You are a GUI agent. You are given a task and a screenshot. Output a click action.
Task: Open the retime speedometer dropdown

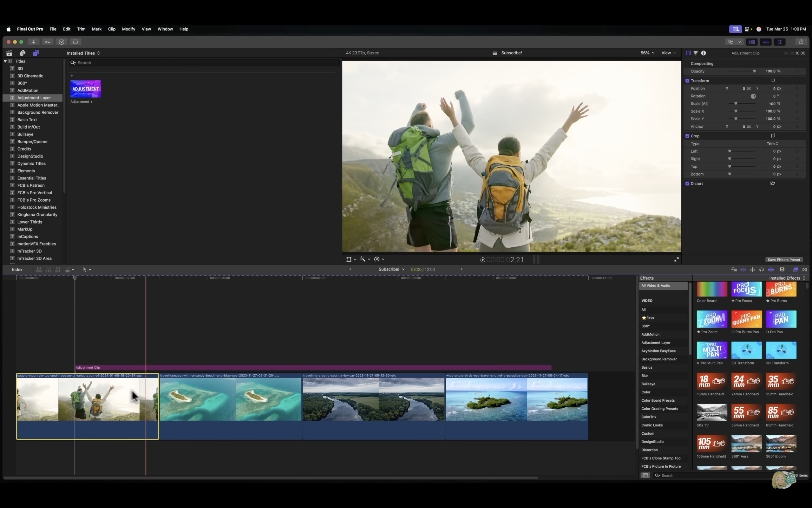pos(379,259)
